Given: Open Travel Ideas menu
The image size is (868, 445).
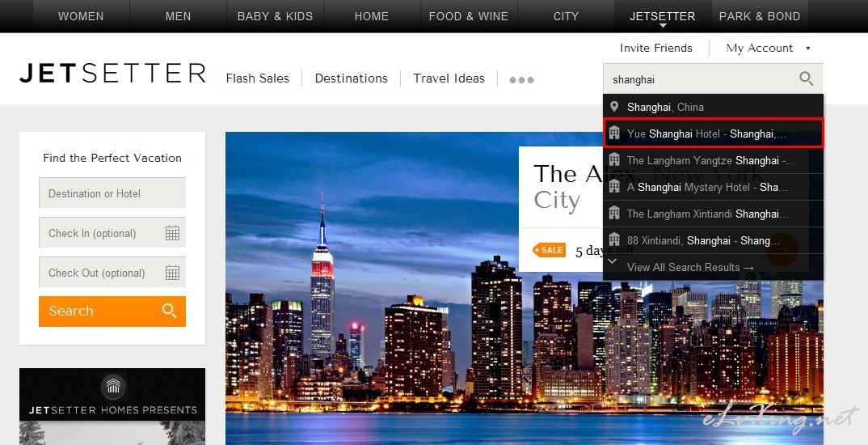Looking at the screenshot, I should [x=449, y=78].
